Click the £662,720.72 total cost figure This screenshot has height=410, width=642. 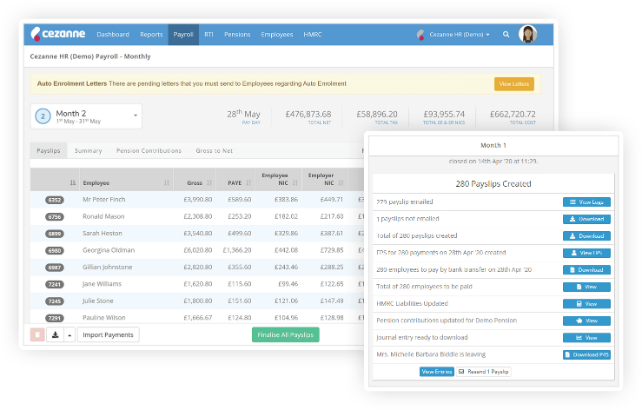[513, 114]
